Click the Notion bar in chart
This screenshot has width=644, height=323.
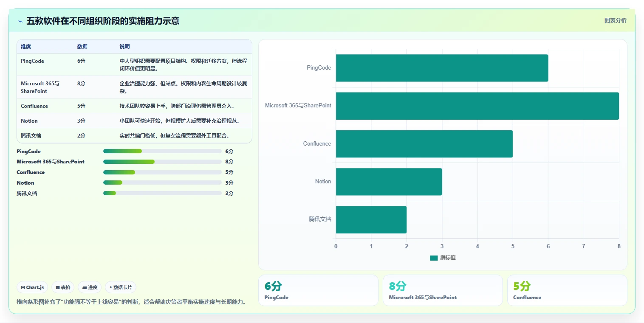point(389,182)
